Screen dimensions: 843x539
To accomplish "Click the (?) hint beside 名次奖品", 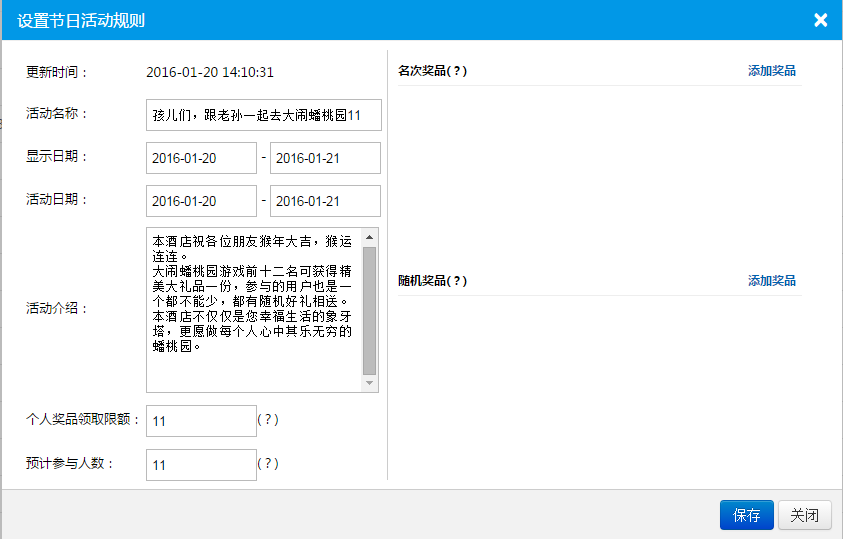I will pyautogui.click(x=456, y=71).
